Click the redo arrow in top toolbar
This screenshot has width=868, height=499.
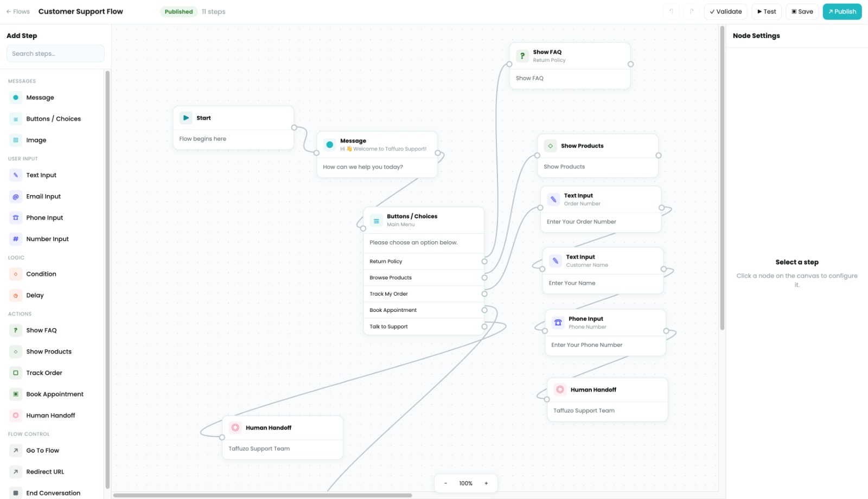coord(692,11)
